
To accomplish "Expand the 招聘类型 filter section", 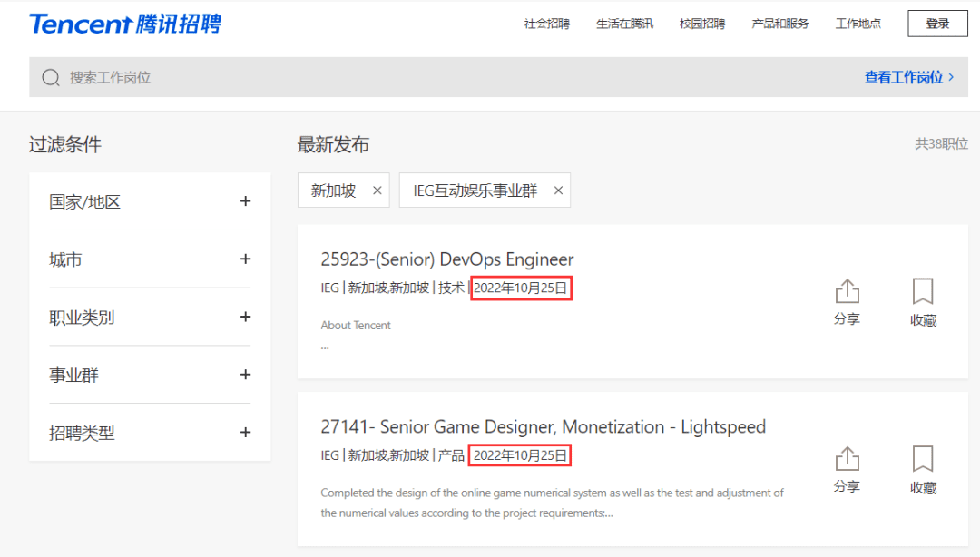I will [x=245, y=433].
